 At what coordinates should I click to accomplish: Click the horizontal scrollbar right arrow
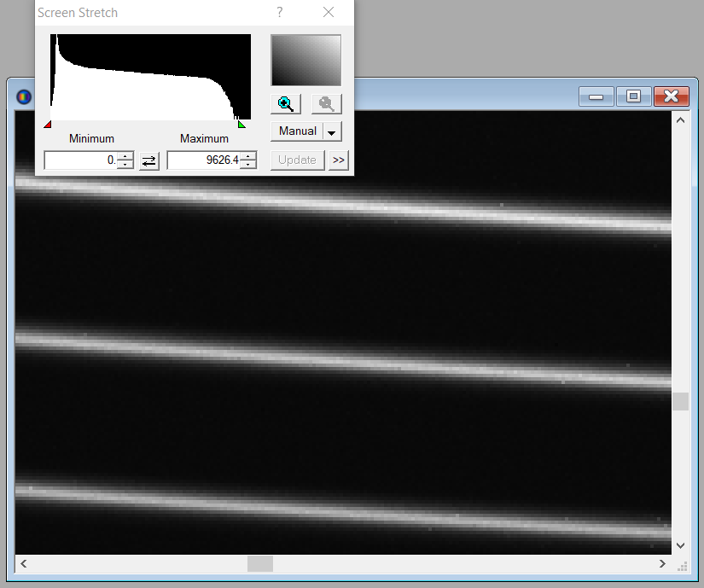tap(663, 564)
